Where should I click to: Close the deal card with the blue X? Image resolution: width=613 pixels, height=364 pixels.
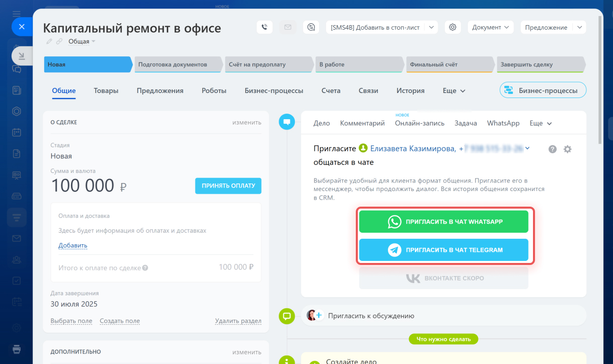[22, 27]
